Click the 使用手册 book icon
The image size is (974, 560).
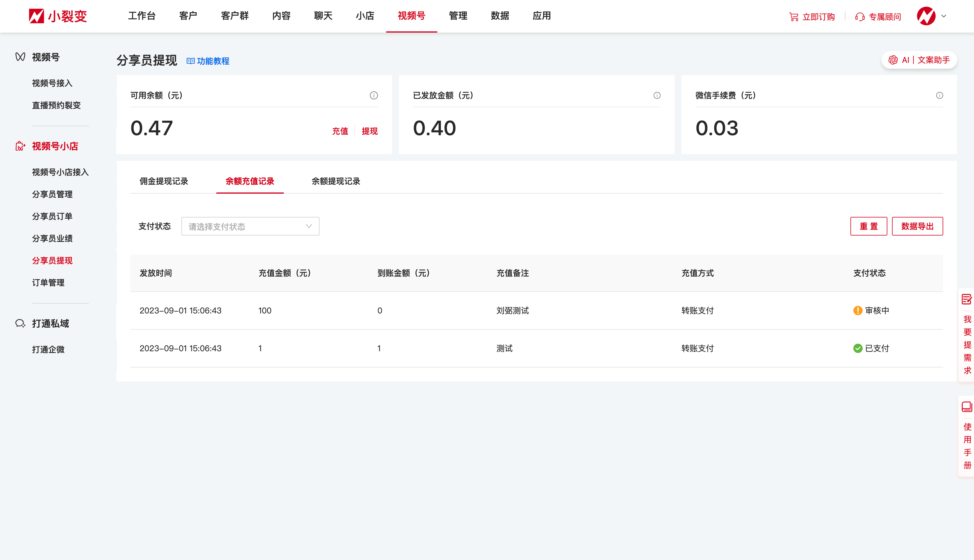click(x=967, y=407)
